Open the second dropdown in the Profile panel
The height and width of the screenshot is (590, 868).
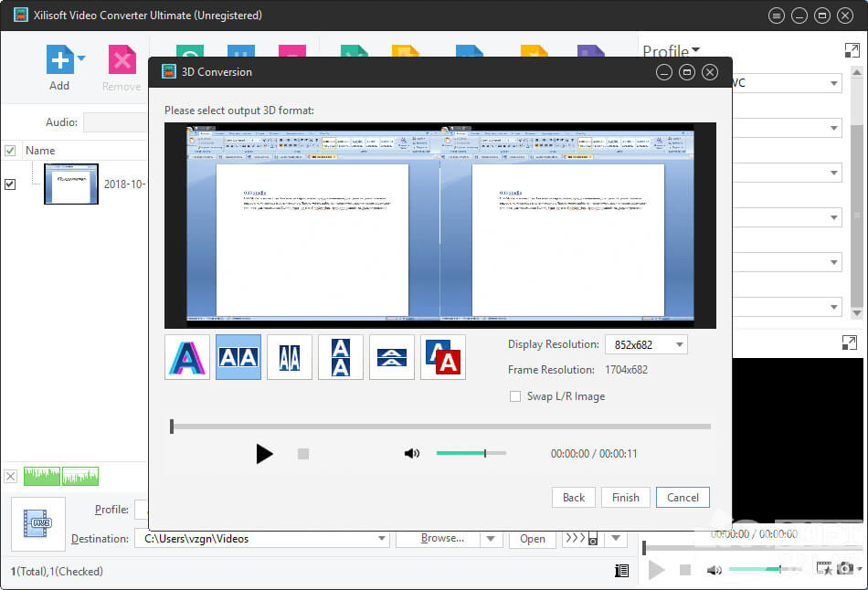click(833, 129)
